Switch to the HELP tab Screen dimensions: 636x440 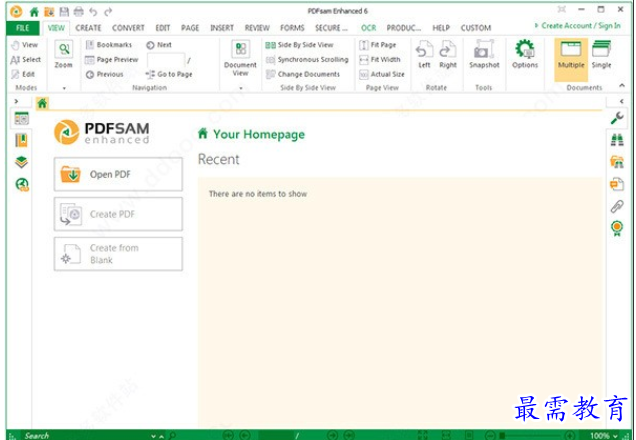coord(441,28)
